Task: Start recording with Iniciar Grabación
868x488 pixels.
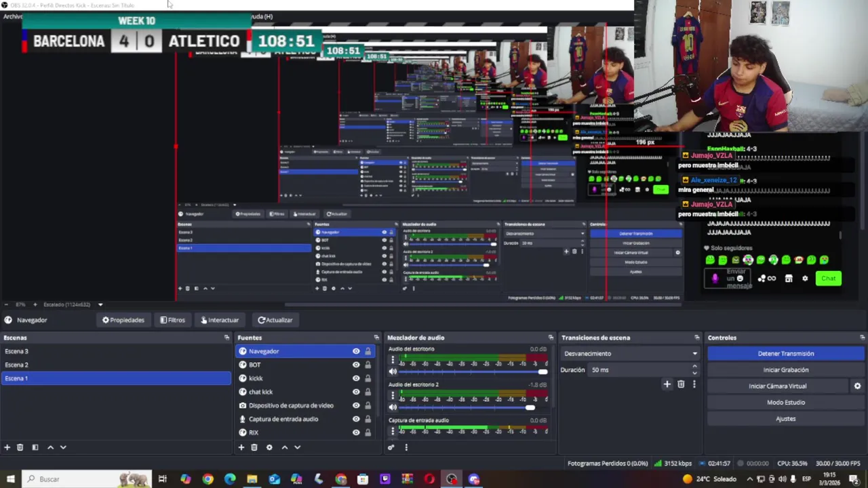Action: click(786, 370)
